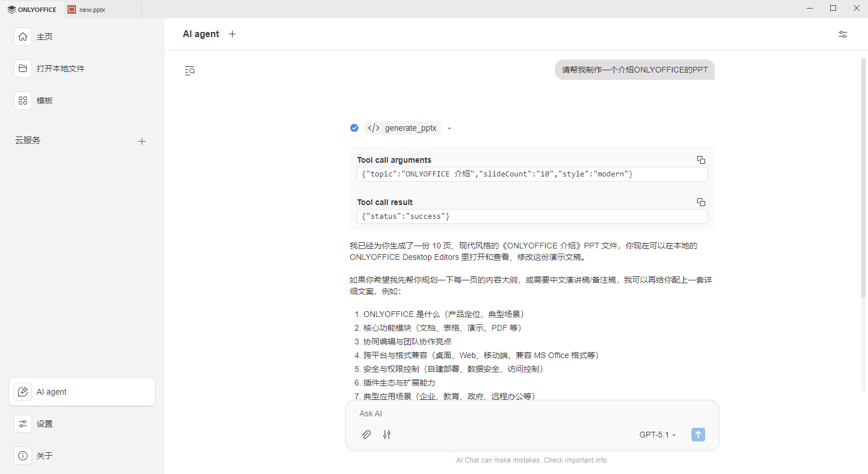Image resolution: width=868 pixels, height=474 pixels.
Task: Copy the Tool call result text
Action: tap(701, 202)
